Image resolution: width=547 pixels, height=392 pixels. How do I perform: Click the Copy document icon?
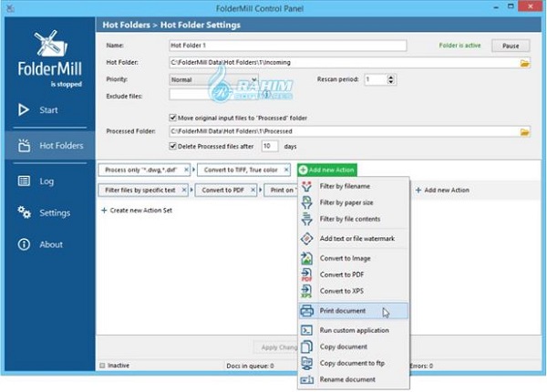306,346
